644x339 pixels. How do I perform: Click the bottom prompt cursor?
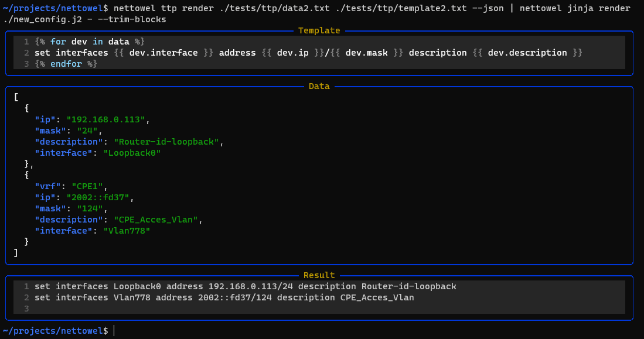coord(114,330)
